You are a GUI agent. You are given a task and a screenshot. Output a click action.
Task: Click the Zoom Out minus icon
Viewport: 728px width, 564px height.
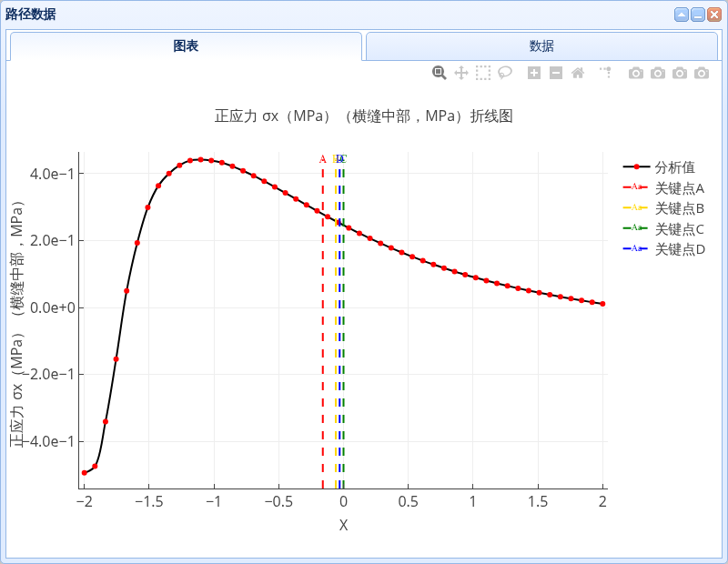[x=556, y=73]
